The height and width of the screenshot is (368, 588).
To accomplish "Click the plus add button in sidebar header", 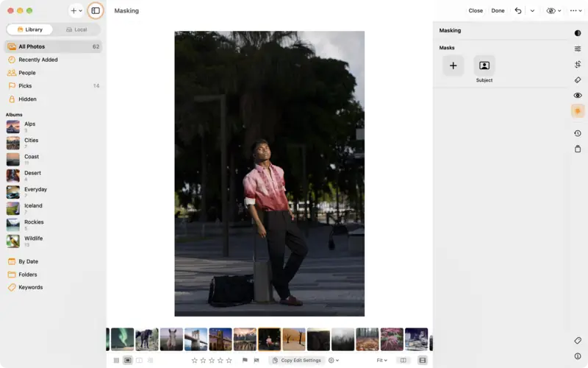I will [73, 10].
